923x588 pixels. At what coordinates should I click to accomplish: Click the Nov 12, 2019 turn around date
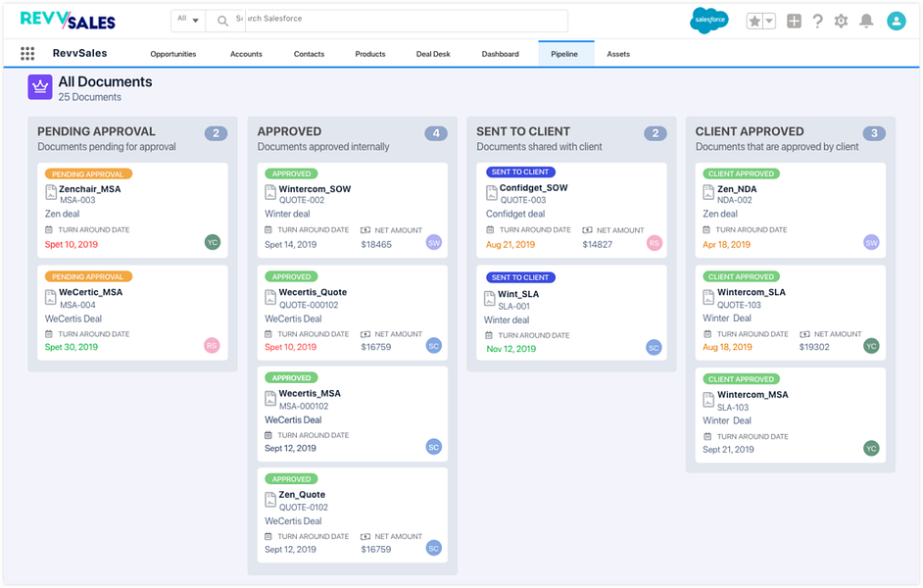tap(510, 349)
